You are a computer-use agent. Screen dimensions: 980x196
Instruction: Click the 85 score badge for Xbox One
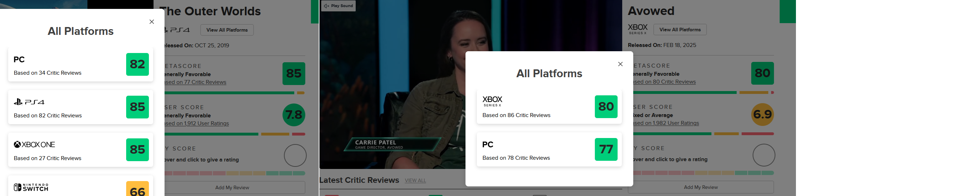pyautogui.click(x=138, y=149)
